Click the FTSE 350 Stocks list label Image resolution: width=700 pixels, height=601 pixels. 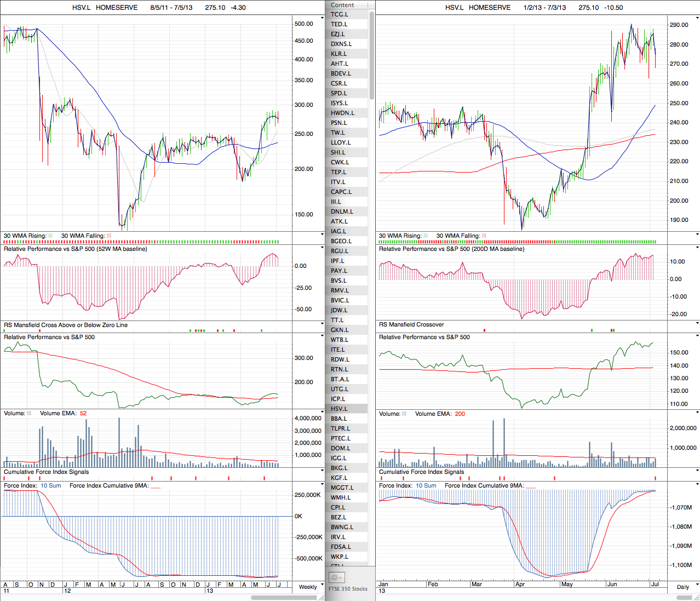tap(348, 589)
